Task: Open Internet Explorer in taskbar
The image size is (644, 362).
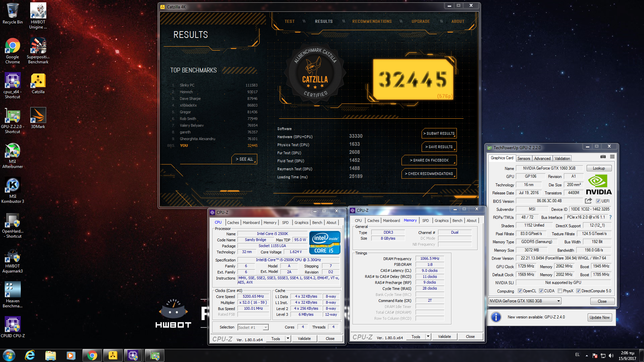Action: point(30,355)
